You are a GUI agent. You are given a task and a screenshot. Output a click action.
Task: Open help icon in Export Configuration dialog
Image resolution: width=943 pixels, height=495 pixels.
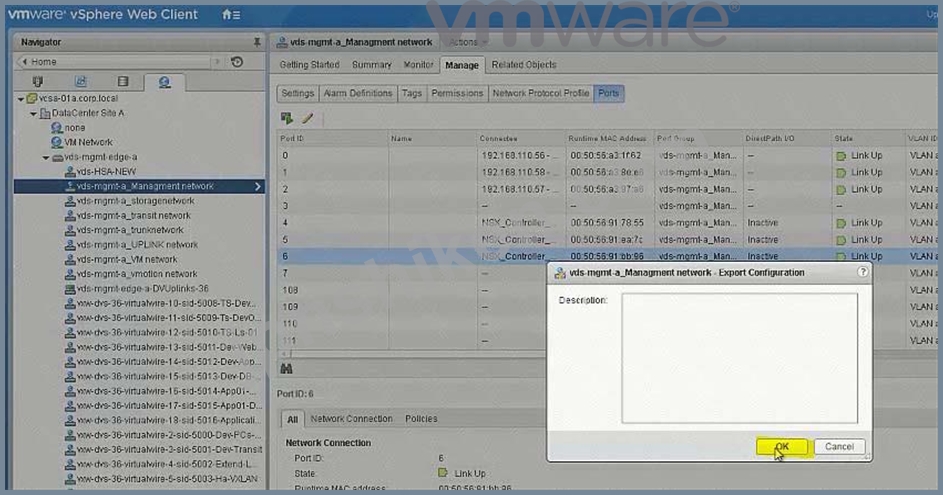[x=862, y=272]
